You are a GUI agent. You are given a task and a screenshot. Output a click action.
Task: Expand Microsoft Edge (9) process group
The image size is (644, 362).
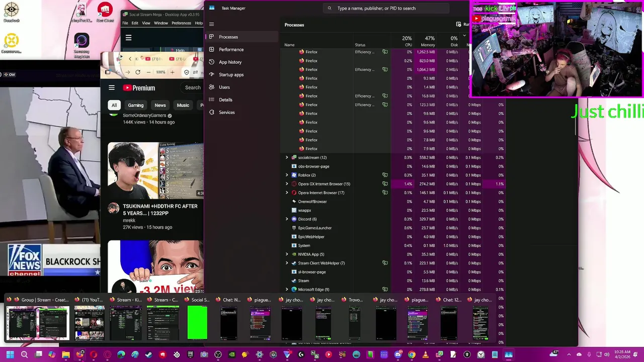287,290
